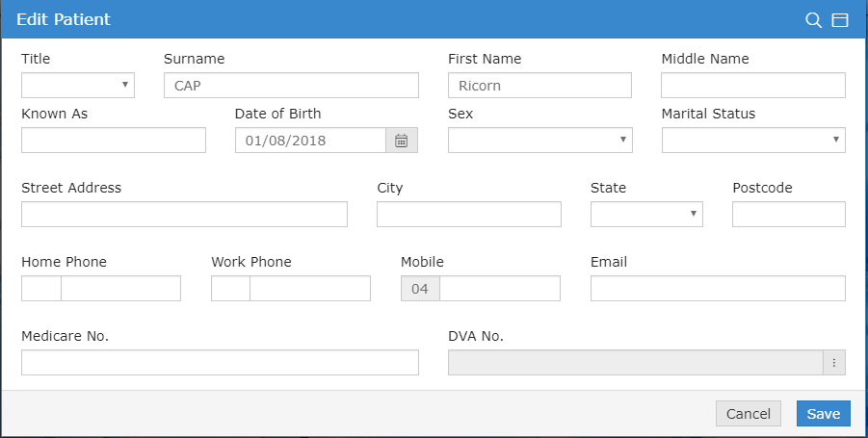Click the Street Address field
Viewport: 868px width, 438px height.
coord(184,214)
